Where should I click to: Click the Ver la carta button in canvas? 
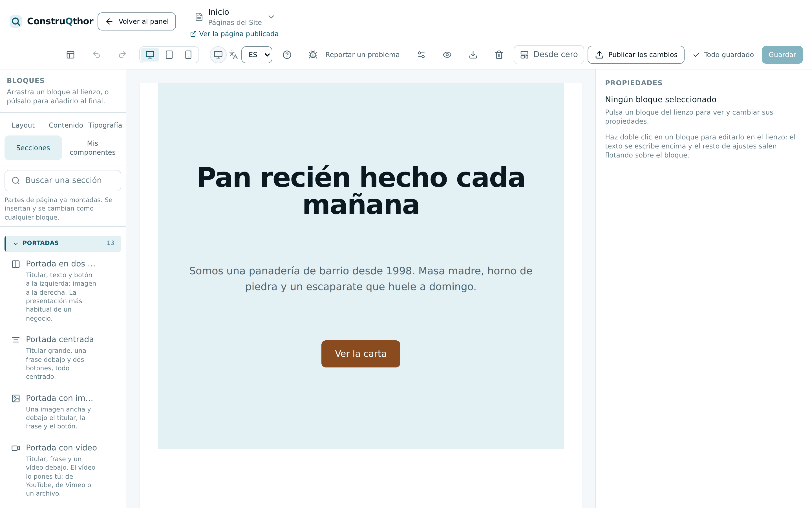pos(361,354)
